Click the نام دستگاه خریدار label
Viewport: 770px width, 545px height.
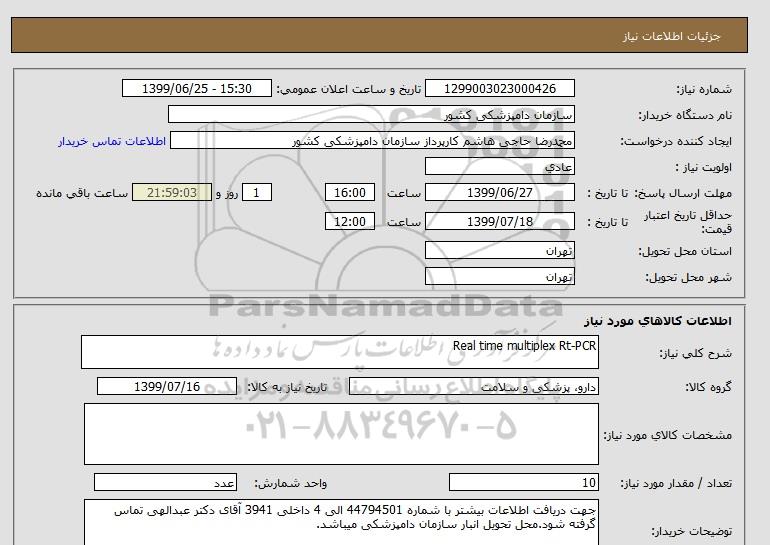685,115
